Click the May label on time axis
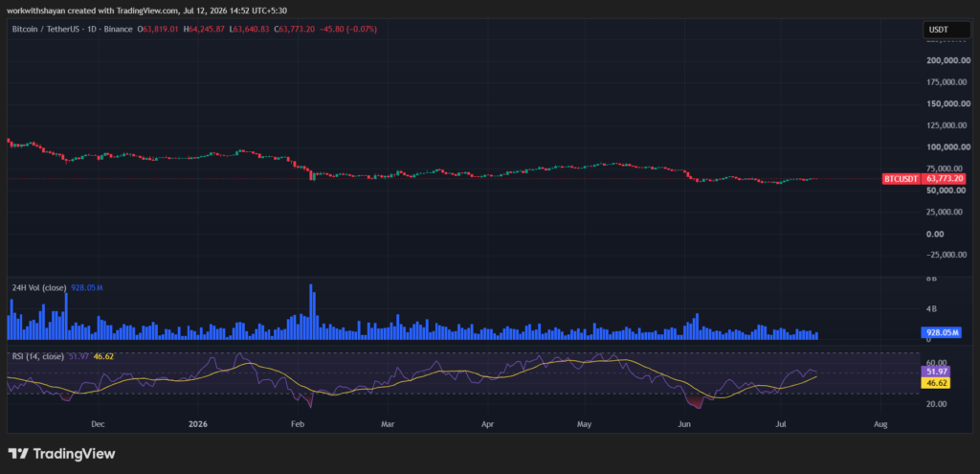 click(x=584, y=424)
